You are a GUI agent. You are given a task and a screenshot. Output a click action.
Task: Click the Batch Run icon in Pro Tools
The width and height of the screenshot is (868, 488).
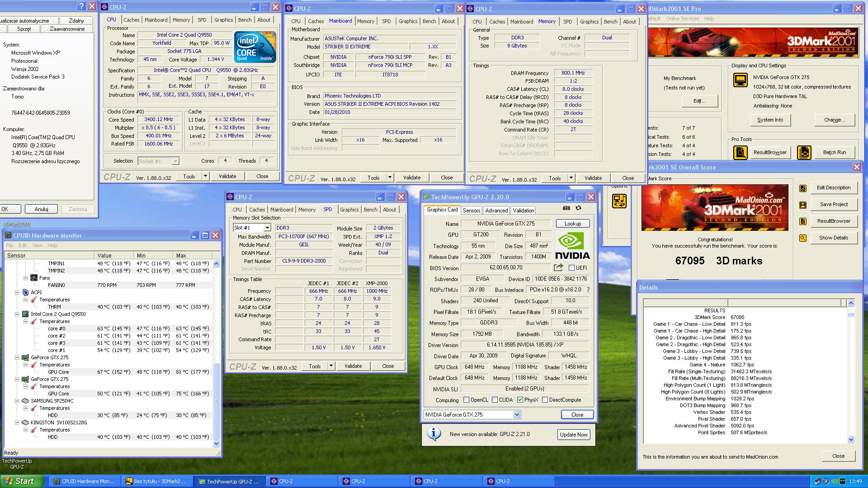(804, 152)
